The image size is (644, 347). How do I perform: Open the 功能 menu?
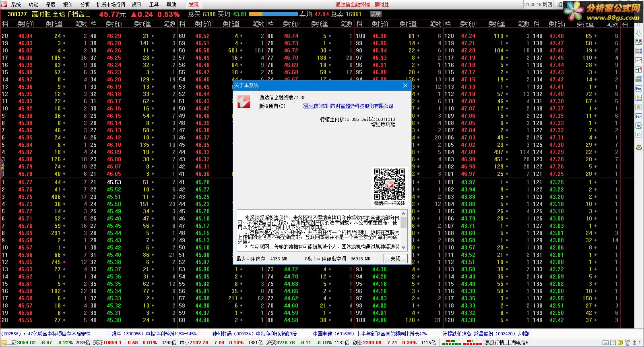click(x=33, y=4)
